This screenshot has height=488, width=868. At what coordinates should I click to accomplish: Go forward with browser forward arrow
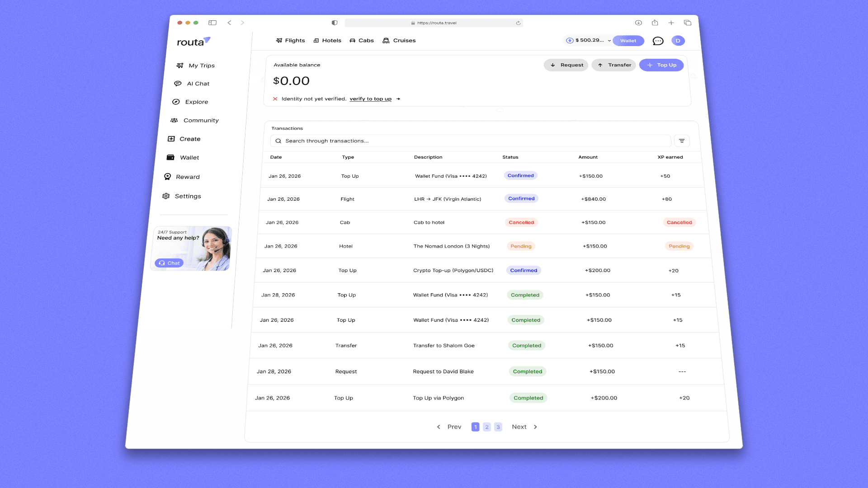[242, 23]
